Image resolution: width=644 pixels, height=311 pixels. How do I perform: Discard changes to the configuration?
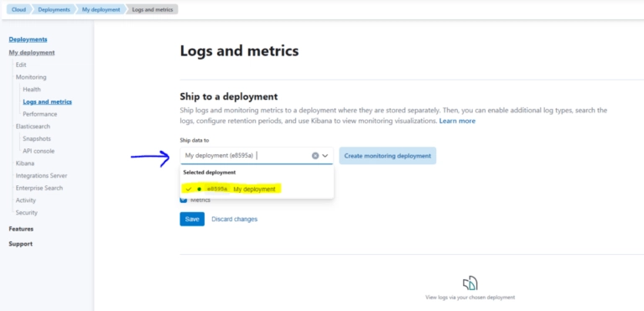pyautogui.click(x=235, y=219)
